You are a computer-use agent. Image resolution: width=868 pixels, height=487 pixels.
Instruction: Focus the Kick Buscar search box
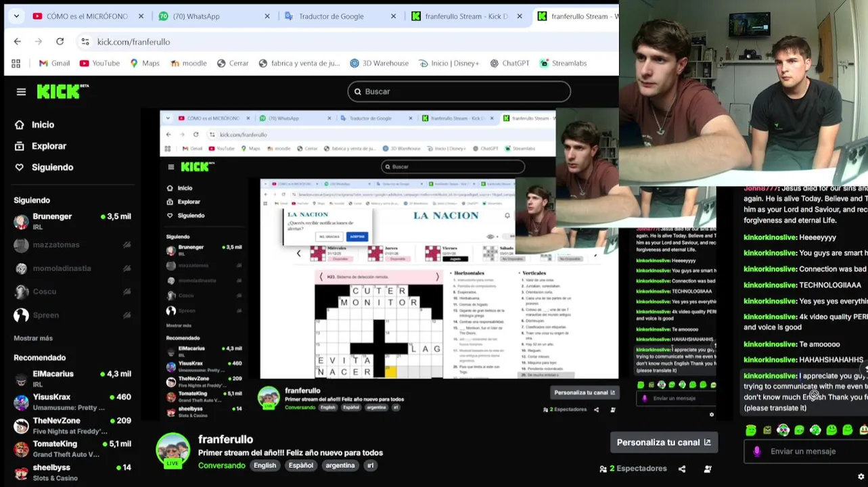459,91
